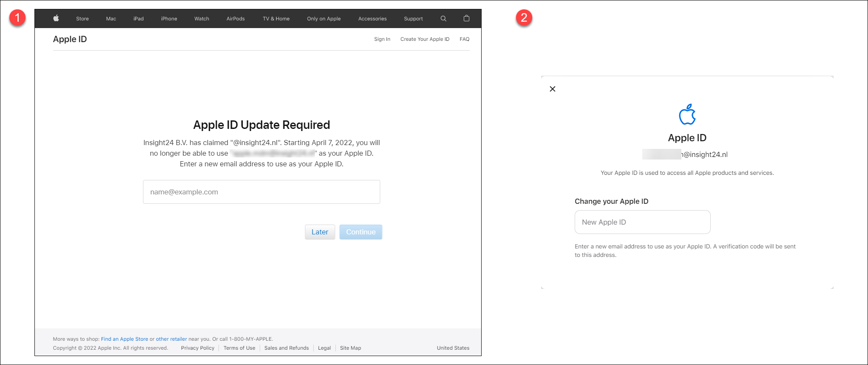
Task: Open the Accessories menu item
Action: [372, 19]
